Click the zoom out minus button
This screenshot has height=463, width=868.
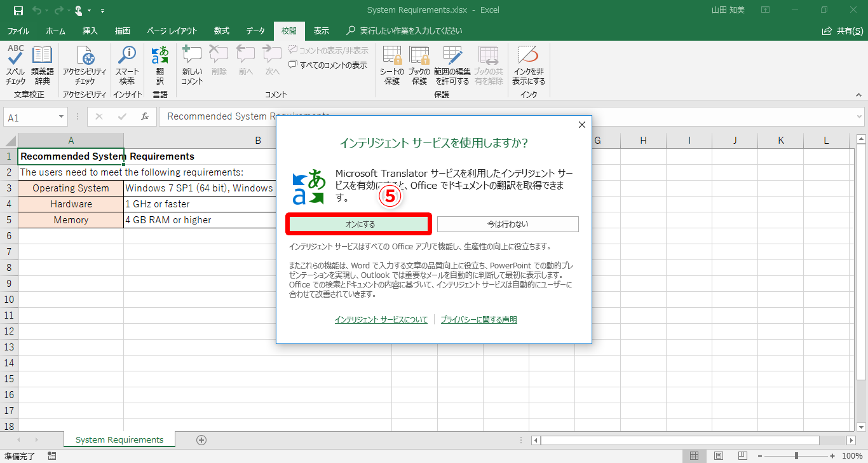[x=760, y=456]
